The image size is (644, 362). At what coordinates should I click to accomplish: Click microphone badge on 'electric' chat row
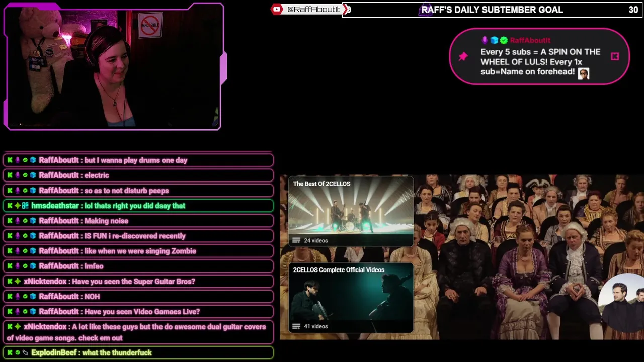(18, 175)
